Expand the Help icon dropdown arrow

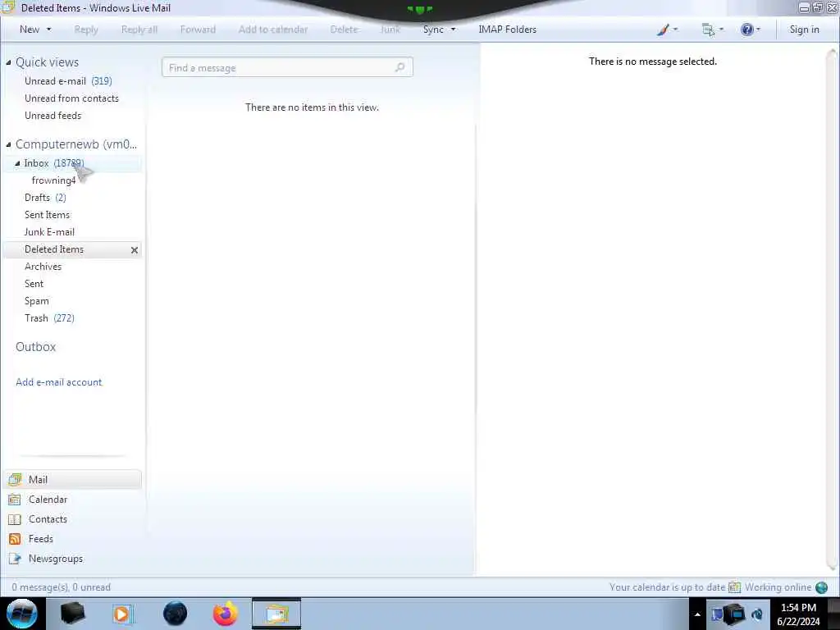(x=758, y=30)
